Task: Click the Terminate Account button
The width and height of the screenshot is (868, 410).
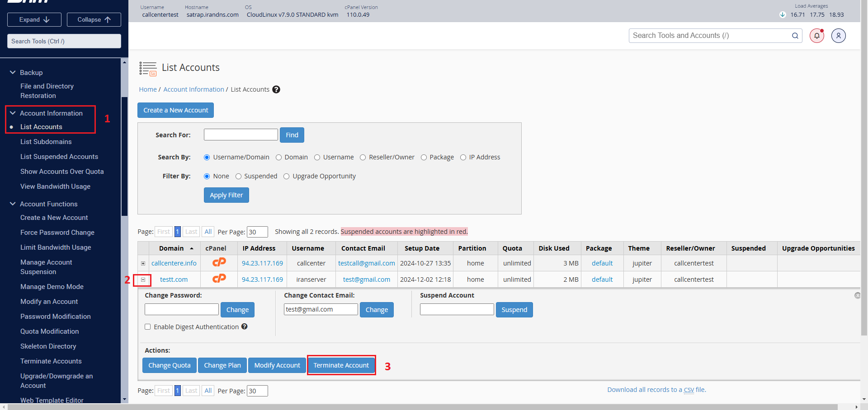Action: (x=341, y=365)
